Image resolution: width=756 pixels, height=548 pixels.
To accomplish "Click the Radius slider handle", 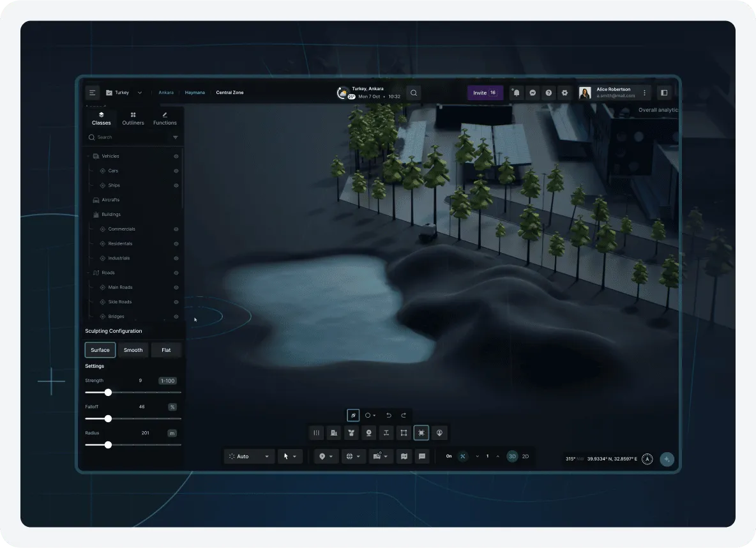I will (x=108, y=445).
